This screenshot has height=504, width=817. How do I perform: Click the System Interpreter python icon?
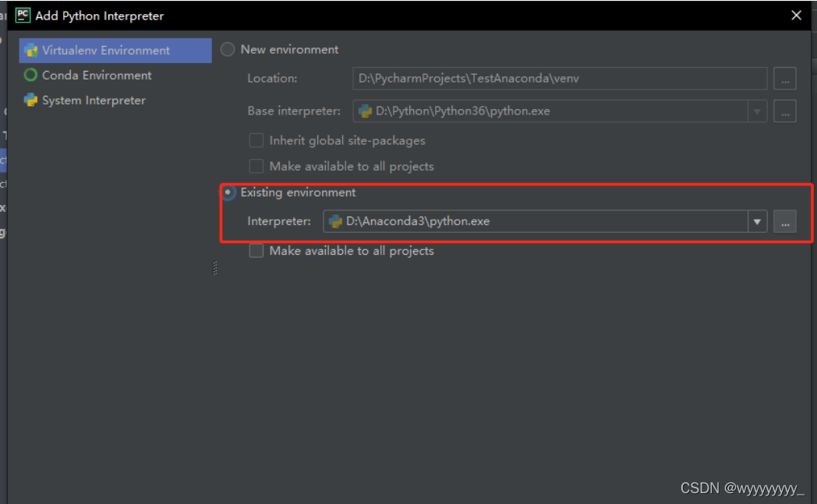pyautogui.click(x=30, y=100)
